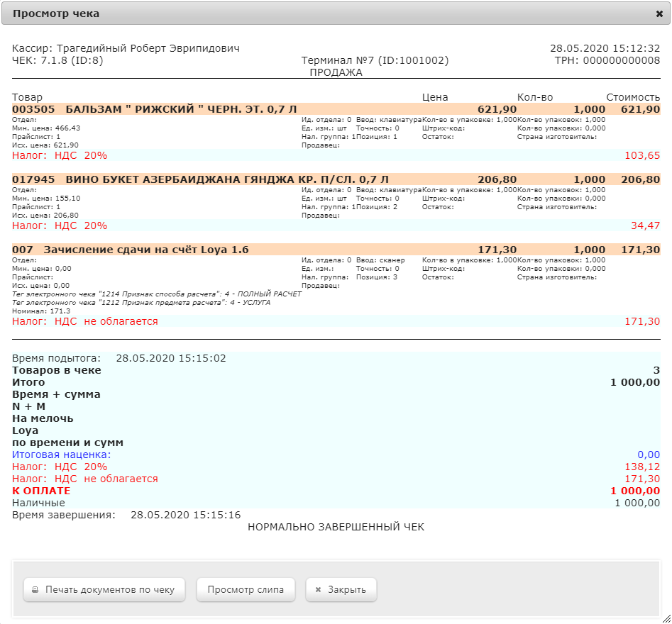This screenshot has width=672, height=624.
Task: Click Мин. цена: 466,43 text
Action: pyautogui.click(x=46, y=128)
